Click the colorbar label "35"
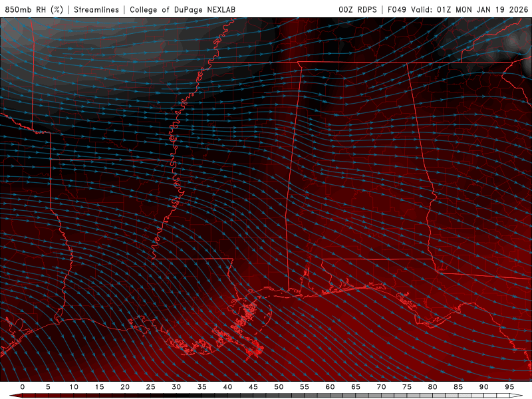This screenshot has width=532, height=399. click(x=202, y=387)
